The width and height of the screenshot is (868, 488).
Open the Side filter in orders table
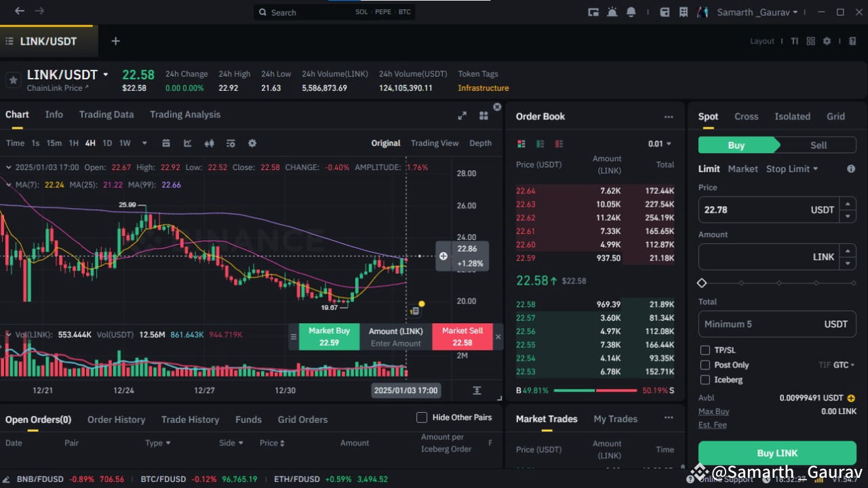[231, 443]
